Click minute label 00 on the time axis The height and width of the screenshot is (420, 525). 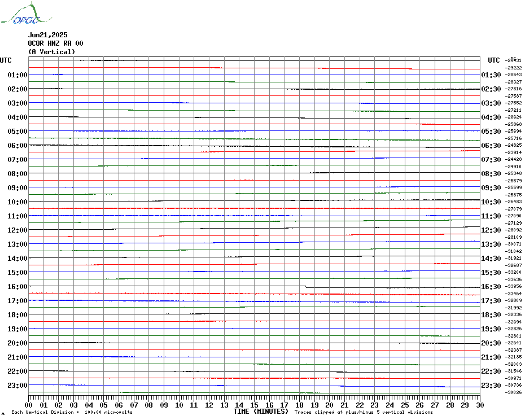click(x=29, y=405)
